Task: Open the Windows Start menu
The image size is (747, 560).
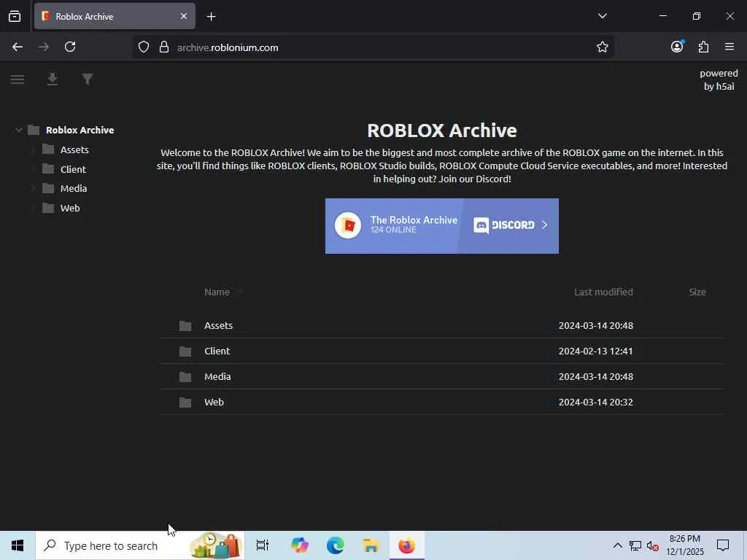Action: [18, 545]
